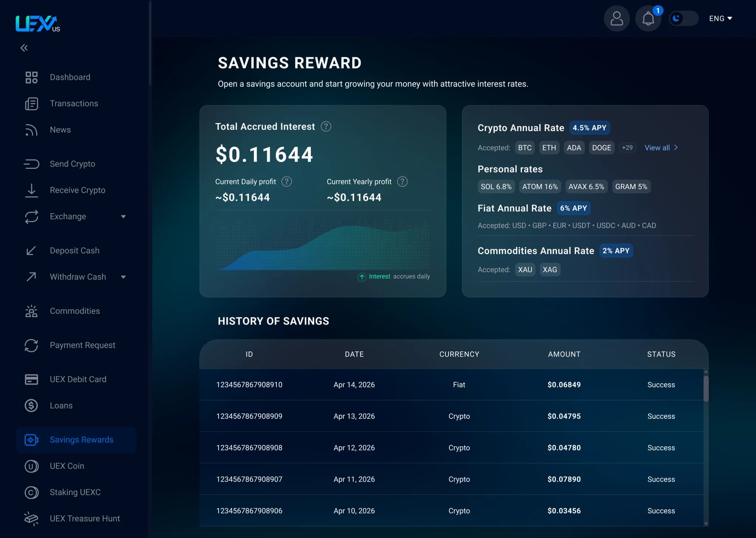The width and height of the screenshot is (756, 538).
Task: Click Success status for Apr 10 row
Action: 661,511
